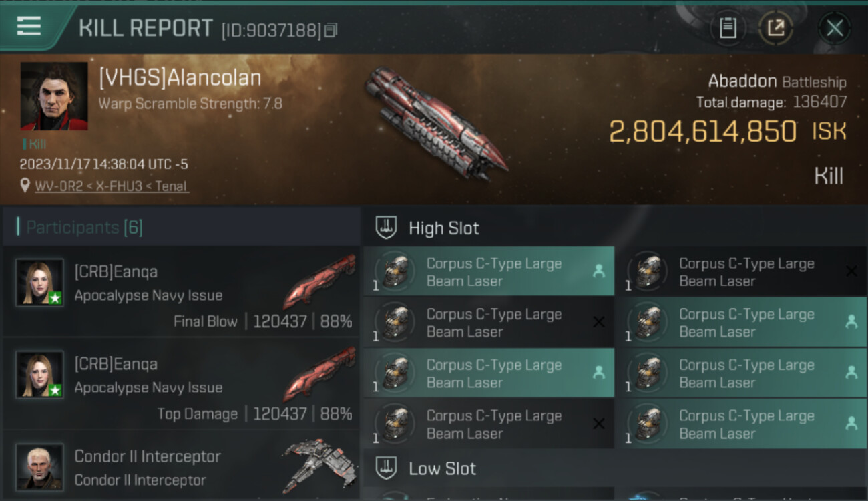The height and width of the screenshot is (501, 868).
Task: Open Final Blow Eanqa portrait
Action: (x=40, y=283)
